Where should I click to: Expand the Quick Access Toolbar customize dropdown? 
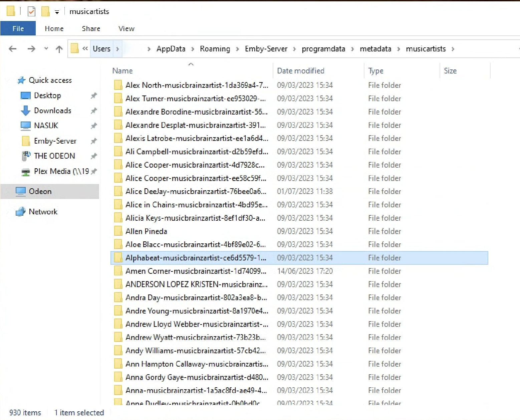pyautogui.click(x=57, y=12)
